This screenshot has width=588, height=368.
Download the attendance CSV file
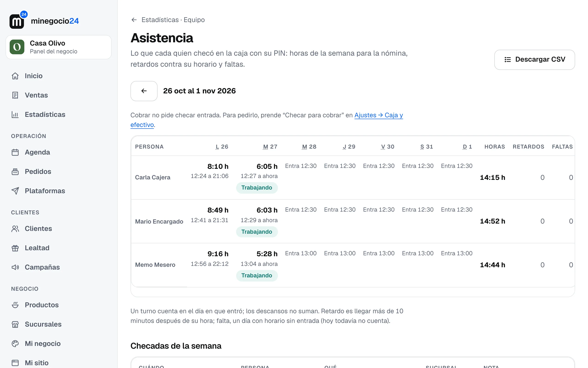(534, 60)
